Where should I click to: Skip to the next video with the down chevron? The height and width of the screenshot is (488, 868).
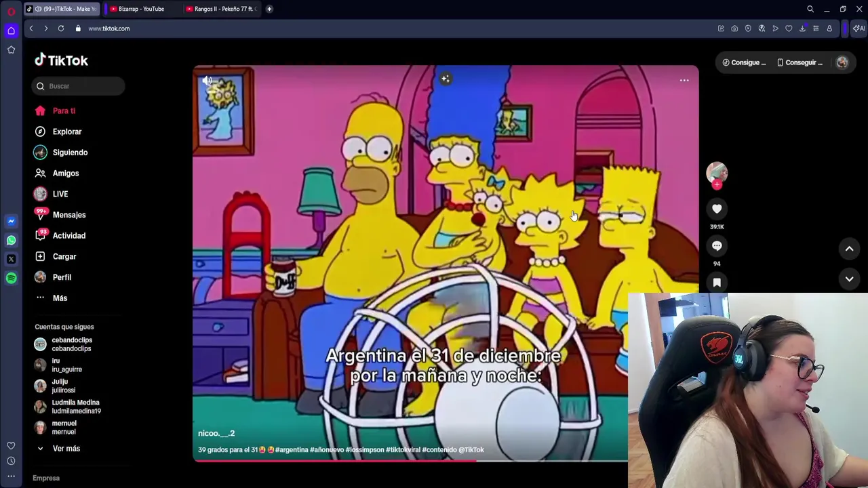[x=849, y=279]
